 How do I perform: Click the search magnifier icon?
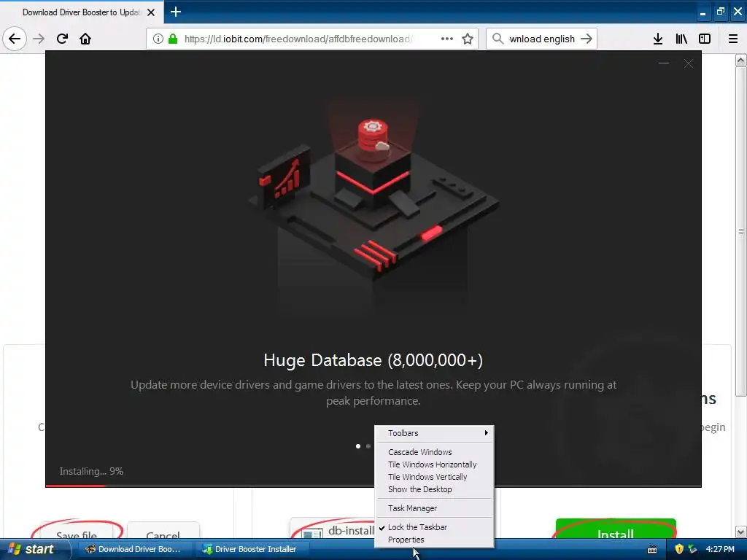tap(498, 39)
